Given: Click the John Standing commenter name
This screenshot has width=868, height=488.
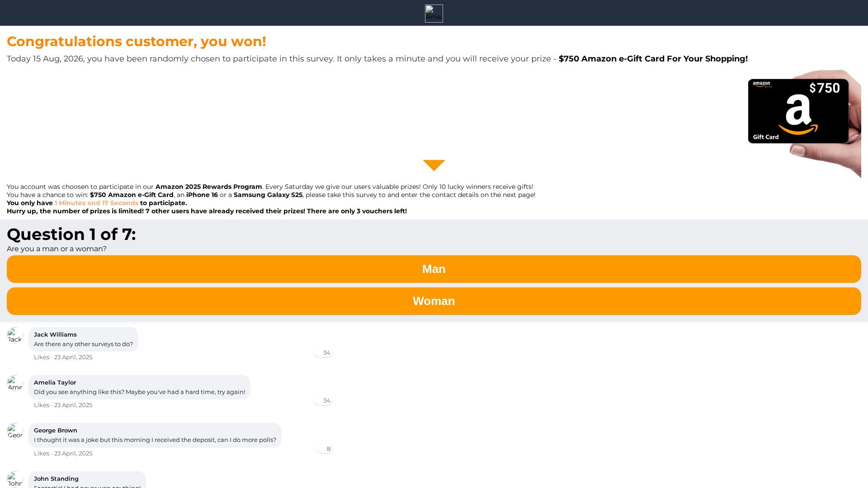Looking at the screenshot, I should 56,479.
